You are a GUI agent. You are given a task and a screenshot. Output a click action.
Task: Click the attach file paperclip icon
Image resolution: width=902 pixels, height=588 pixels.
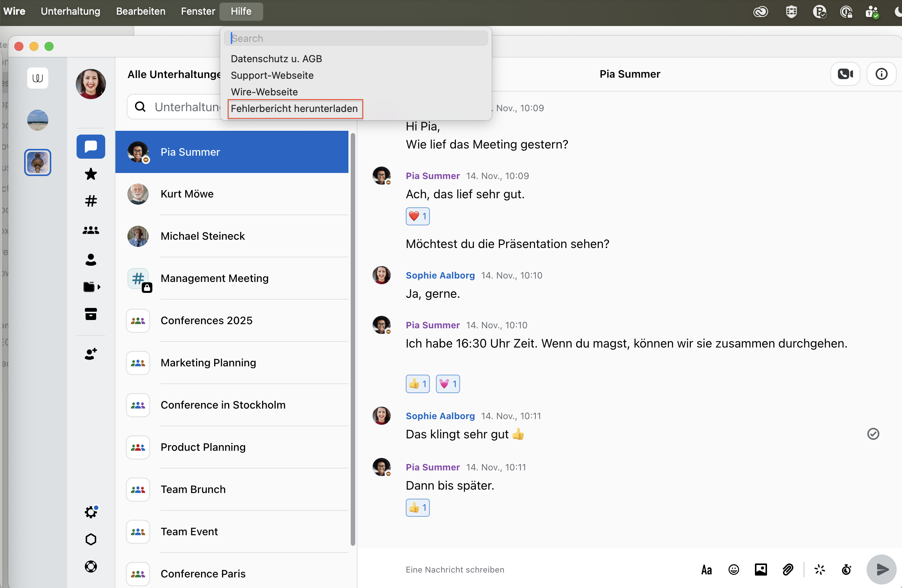pos(788,570)
